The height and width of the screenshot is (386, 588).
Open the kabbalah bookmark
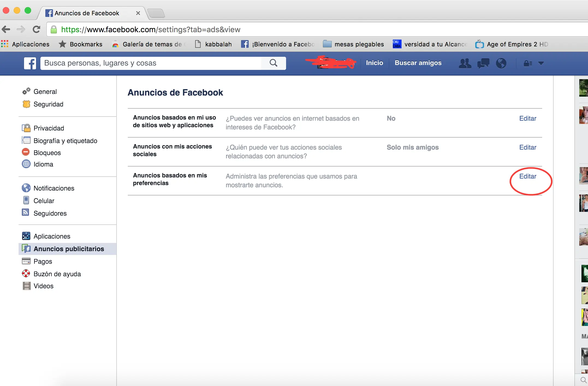point(213,44)
